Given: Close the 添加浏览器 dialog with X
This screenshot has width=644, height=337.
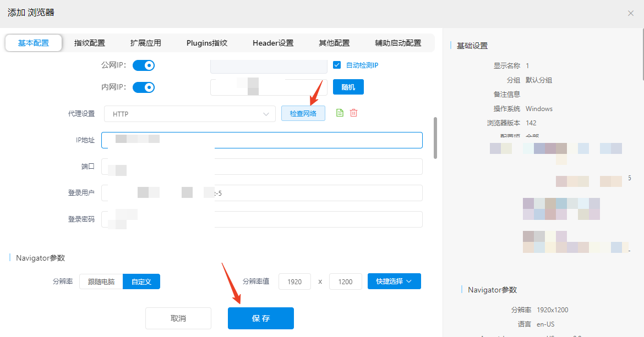Looking at the screenshot, I should point(631,13).
